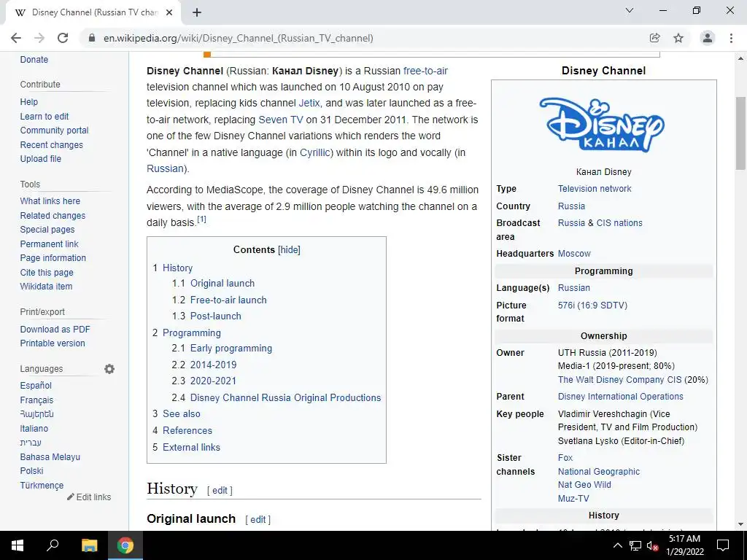
Task: Open the Disney Kanal logo image
Action: pyautogui.click(x=602, y=125)
